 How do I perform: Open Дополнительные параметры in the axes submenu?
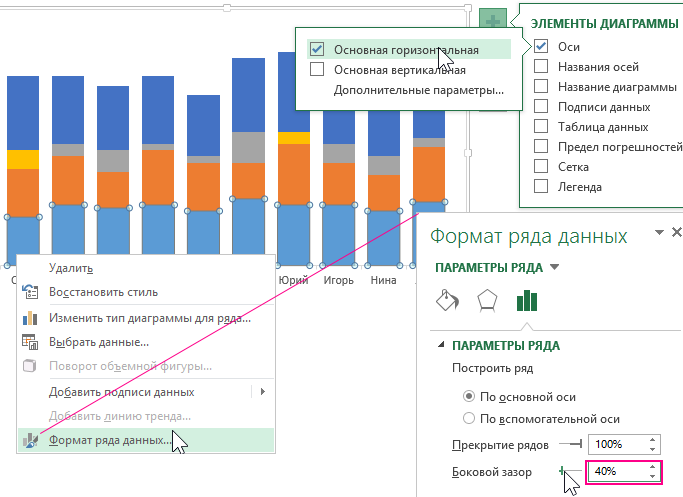point(418,90)
